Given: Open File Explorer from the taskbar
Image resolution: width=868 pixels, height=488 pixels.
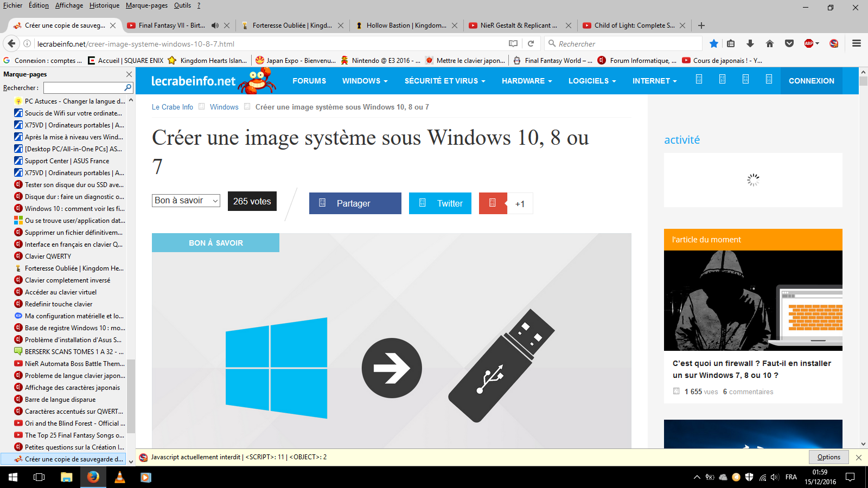Looking at the screenshot, I should click(x=66, y=477).
